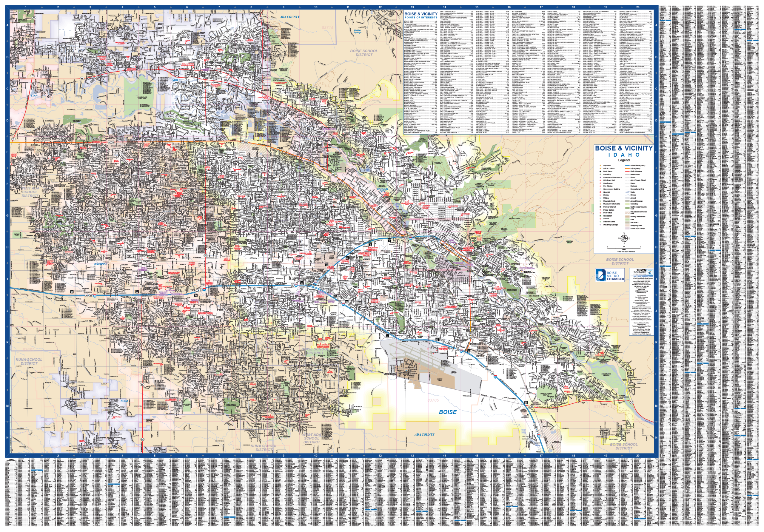The image size is (764, 532).
Task: Click the miles scale bar under compass
Action: pyautogui.click(x=624, y=248)
